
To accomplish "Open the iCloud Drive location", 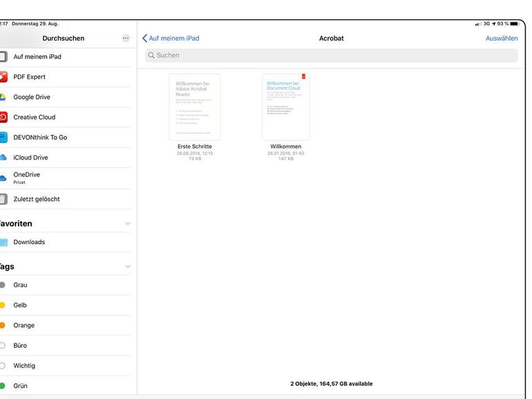I will click(65, 157).
